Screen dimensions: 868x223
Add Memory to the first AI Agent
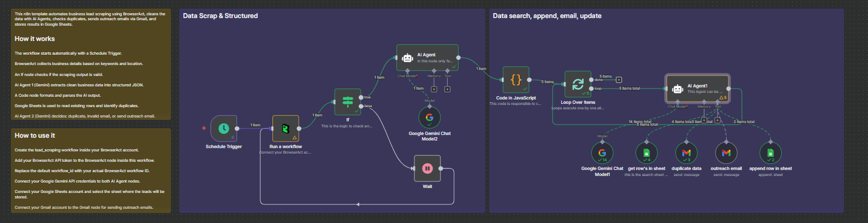[434, 89]
